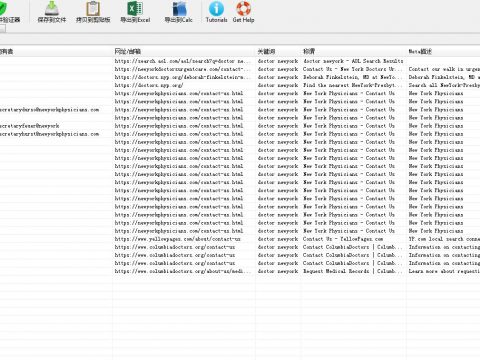Click the 保存到文件 save-to-file icon
Screen dimensions: 480x360
coord(52,12)
